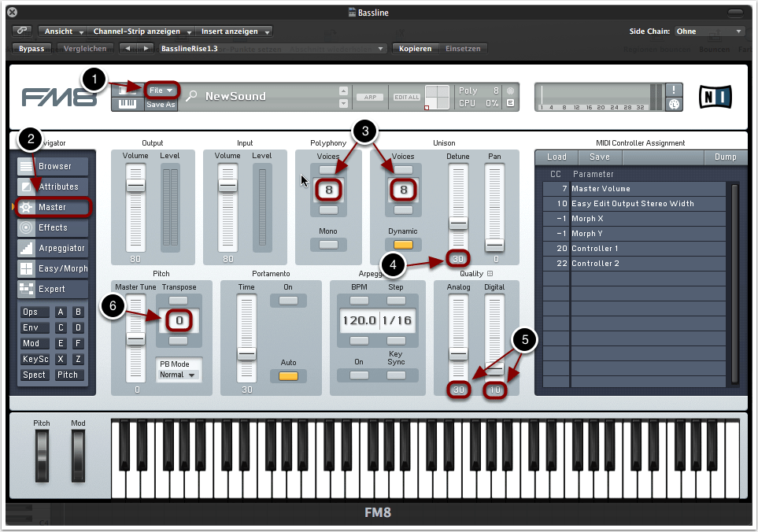Click the magnifier search icon beside NewSound
Screen dimensions: 758x532
coord(191,96)
